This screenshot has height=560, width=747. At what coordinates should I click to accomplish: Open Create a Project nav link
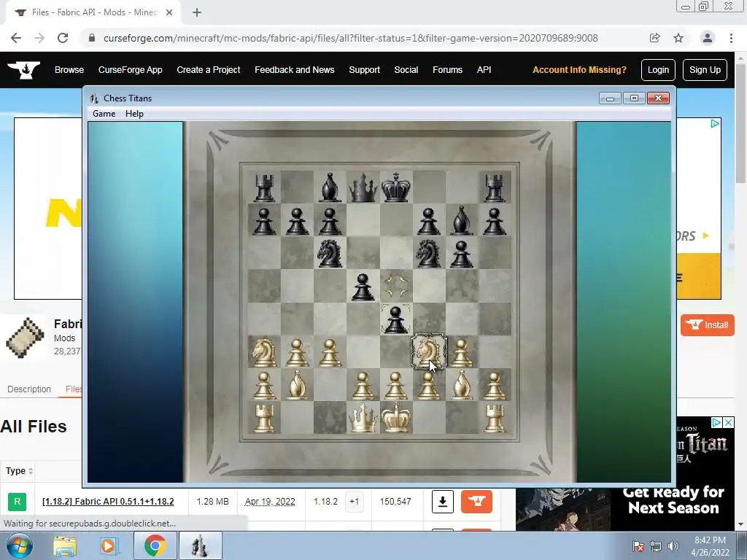click(208, 69)
